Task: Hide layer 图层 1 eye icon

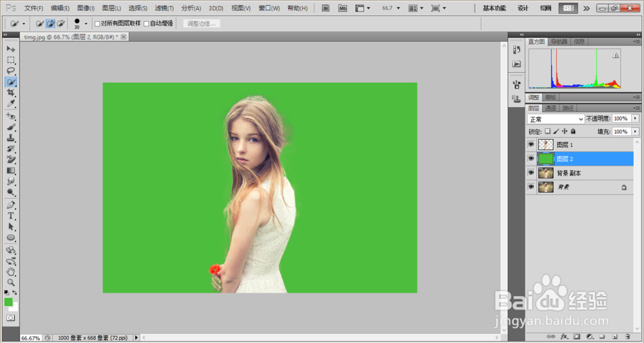Action: coord(531,144)
